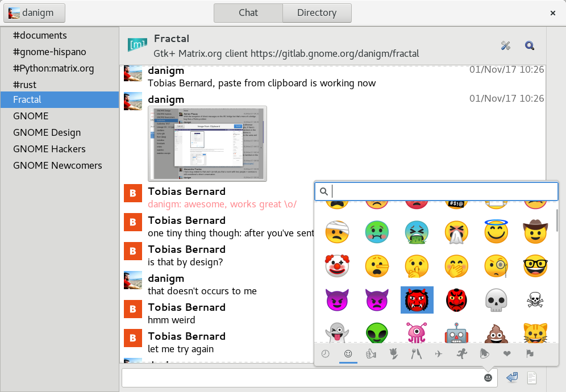The width and height of the screenshot is (566, 392).
Task: Pick the clown face emoji
Action: click(336, 265)
